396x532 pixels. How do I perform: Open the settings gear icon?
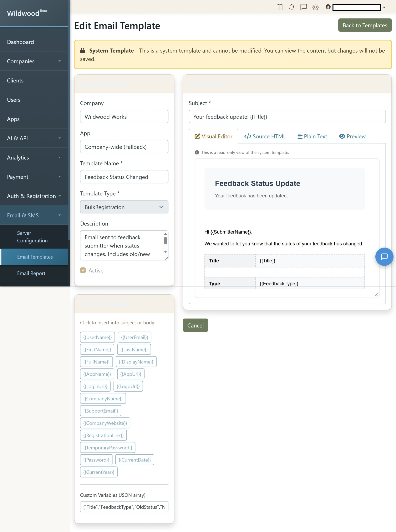(315, 7)
